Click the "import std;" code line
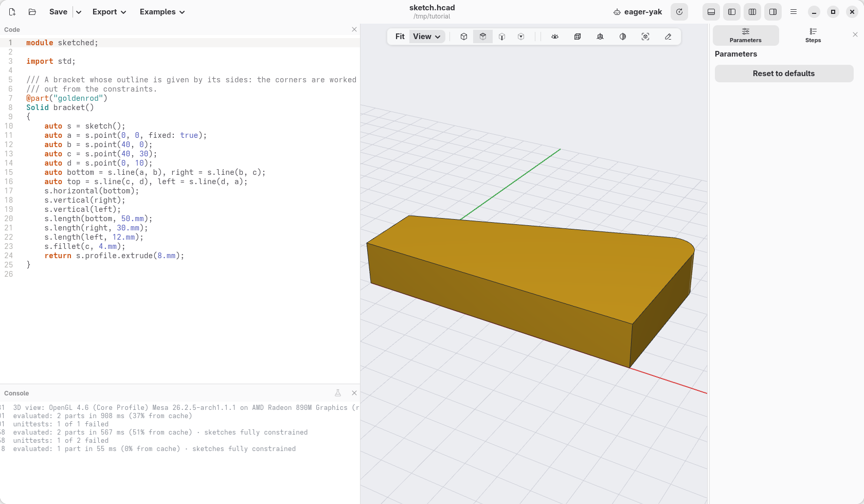Viewport: 864px width, 504px height. pos(51,61)
